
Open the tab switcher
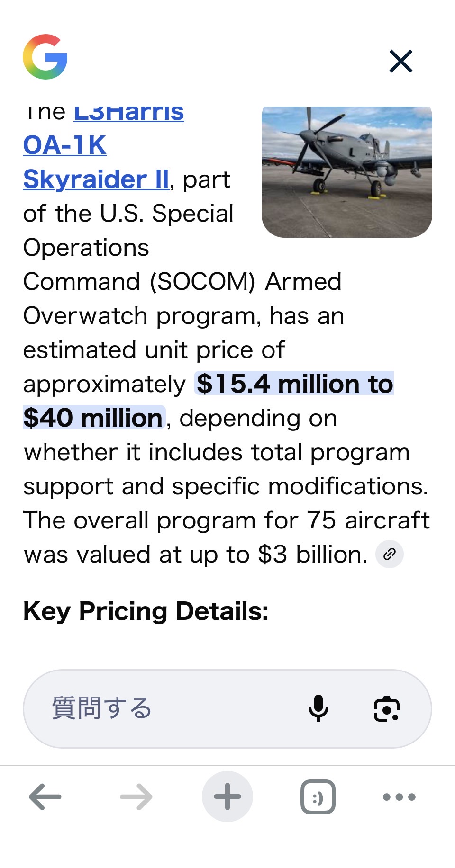[318, 797]
